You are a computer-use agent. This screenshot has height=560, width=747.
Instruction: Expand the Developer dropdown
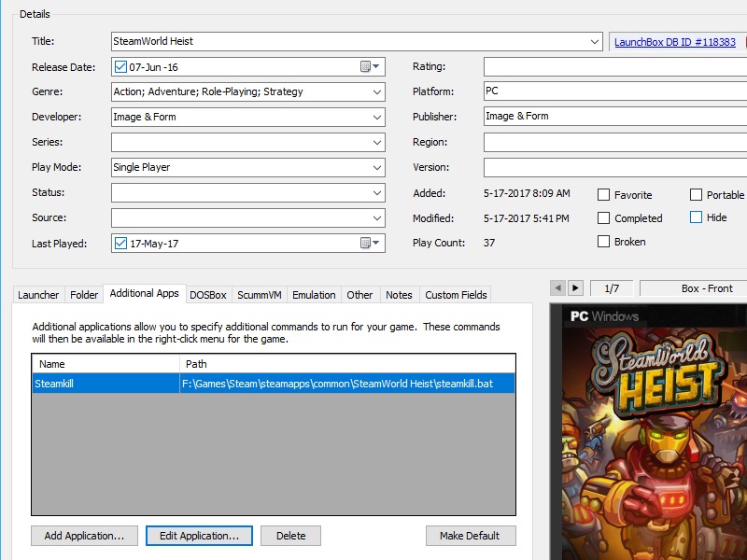coord(377,118)
